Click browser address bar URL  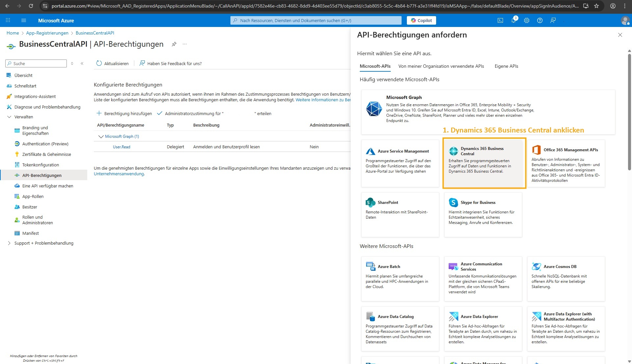315,6
